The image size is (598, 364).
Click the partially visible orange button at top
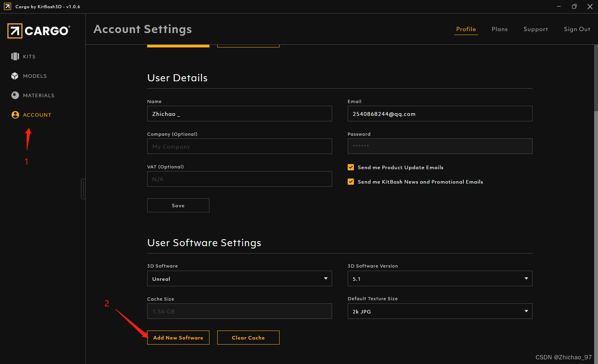178,46
